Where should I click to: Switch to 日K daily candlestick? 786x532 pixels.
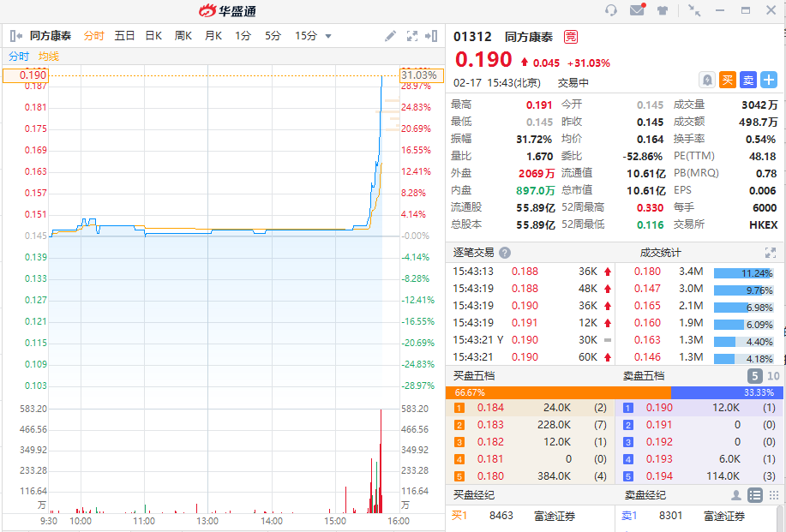point(153,36)
